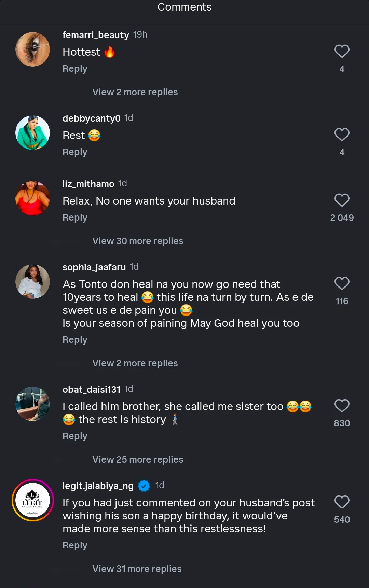
Task: Expand 'View 30 more replies'
Action: 138,241
